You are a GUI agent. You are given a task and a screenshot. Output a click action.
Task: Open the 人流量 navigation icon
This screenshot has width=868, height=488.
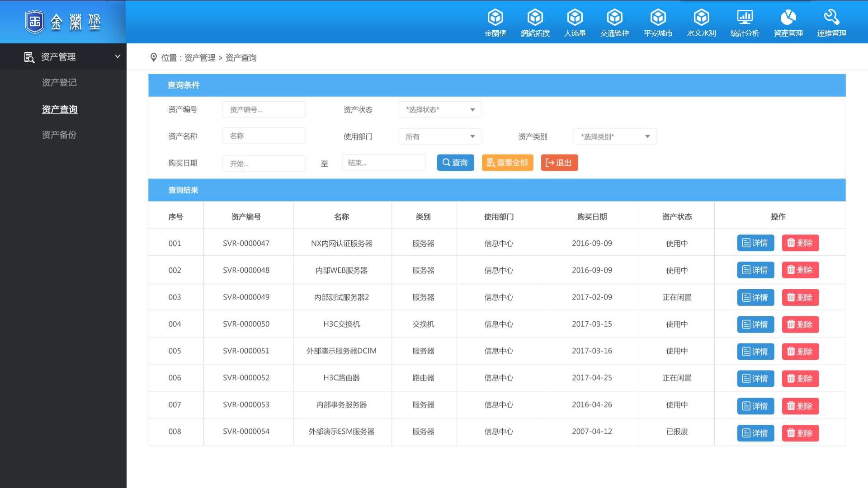tap(575, 18)
